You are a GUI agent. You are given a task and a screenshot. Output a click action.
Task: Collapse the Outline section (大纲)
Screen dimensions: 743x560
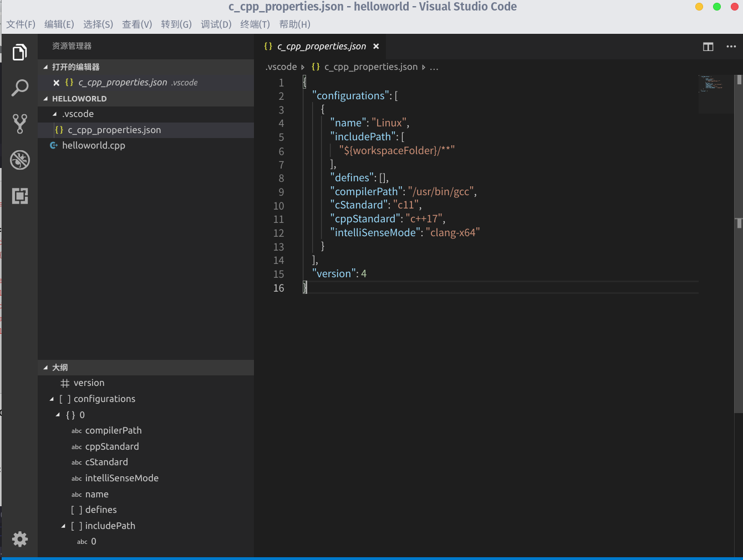click(x=46, y=368)
